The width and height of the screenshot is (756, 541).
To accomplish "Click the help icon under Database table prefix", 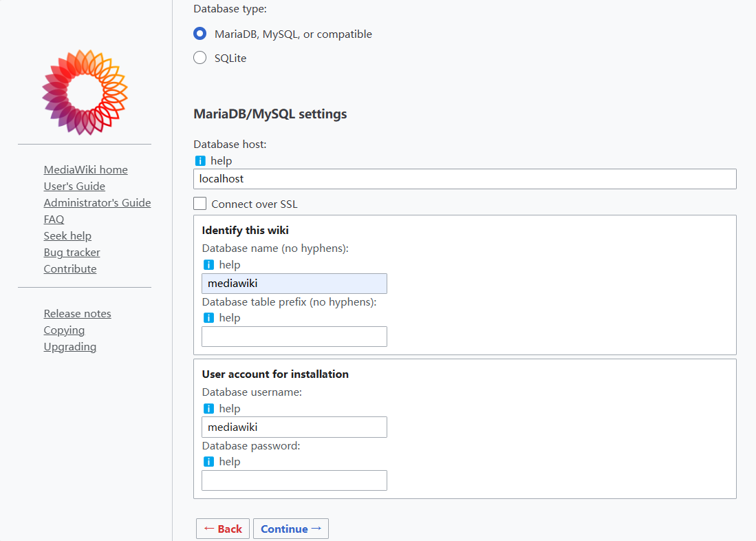I will pyautogui.click(x=208, y=317).
